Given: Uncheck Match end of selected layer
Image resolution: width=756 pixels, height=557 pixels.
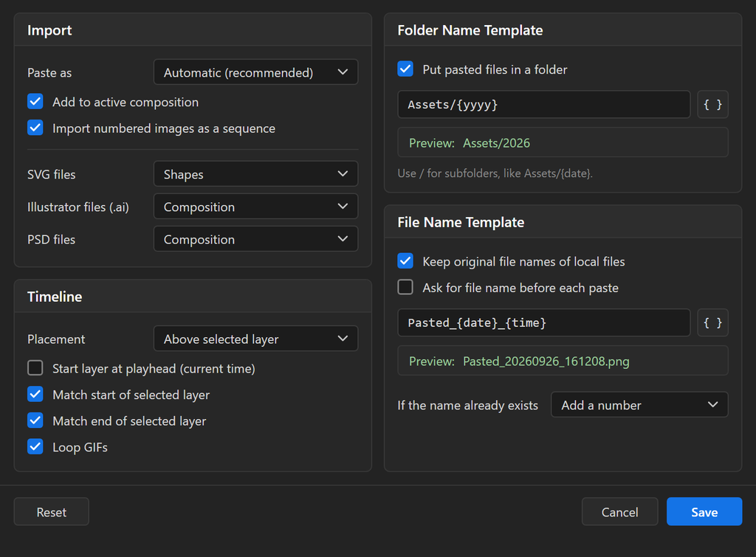Looking at the screenshot, I should (x=35, y=421).
